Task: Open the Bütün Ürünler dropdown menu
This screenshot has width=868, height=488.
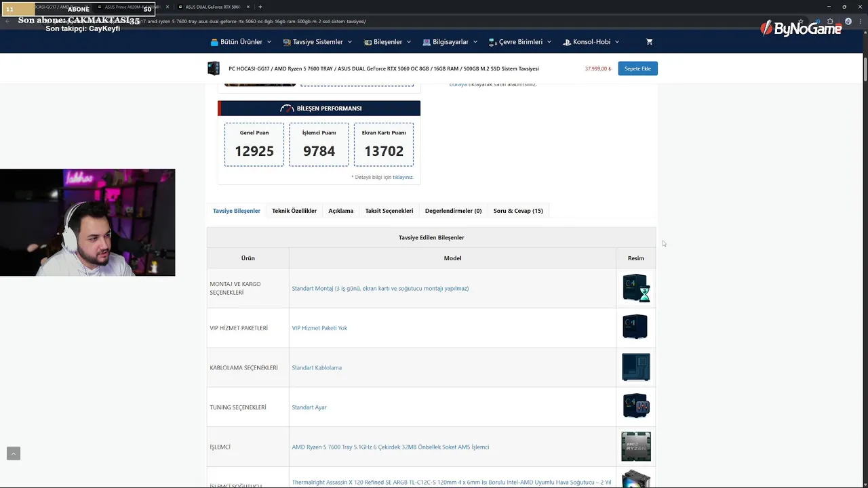Action: point(241,41)
